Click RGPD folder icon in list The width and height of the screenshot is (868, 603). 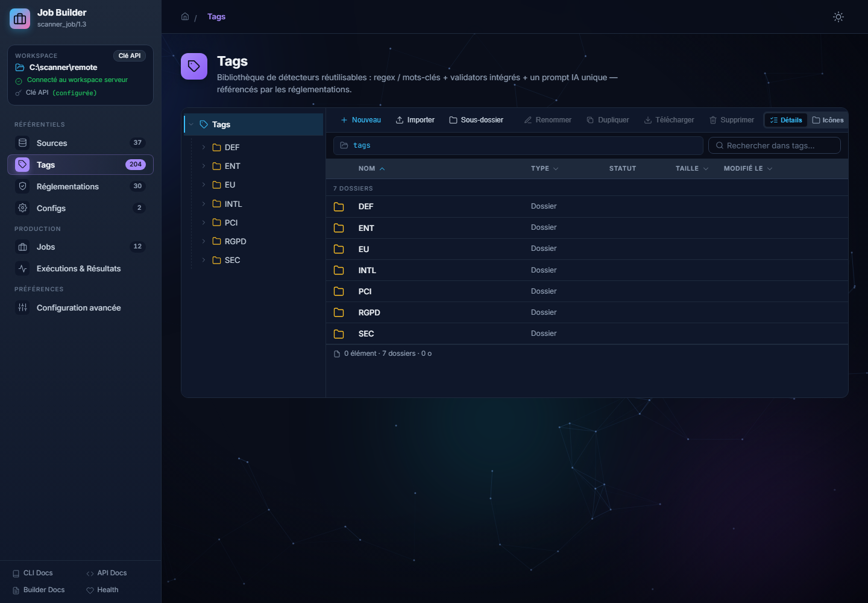(x=339, y=312)
